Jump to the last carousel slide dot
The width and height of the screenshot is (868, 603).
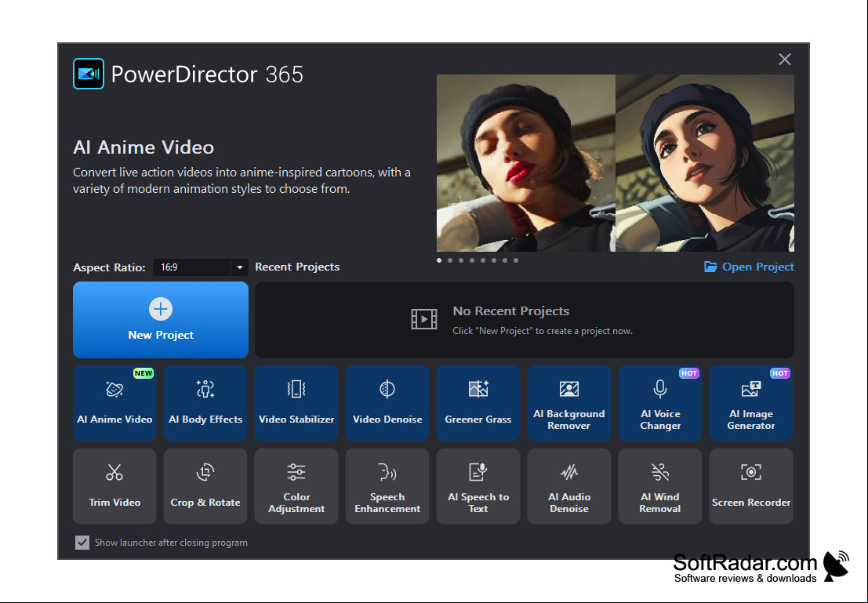(x=516, y=260)
